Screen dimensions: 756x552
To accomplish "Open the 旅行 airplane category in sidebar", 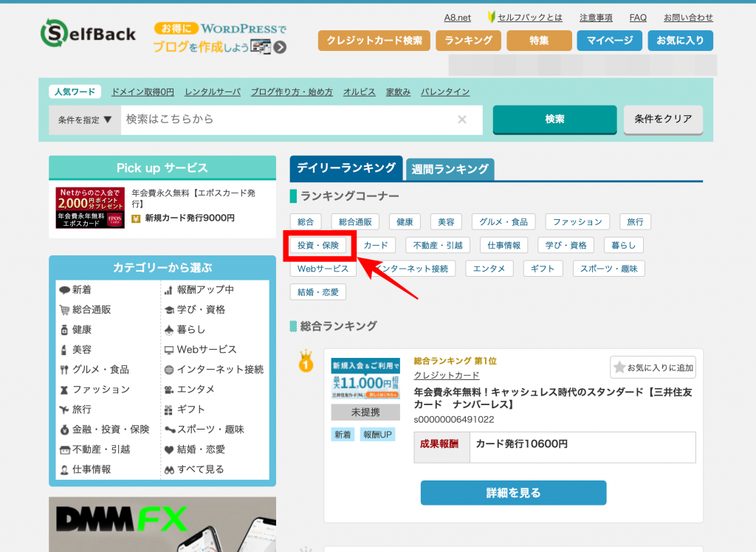I will click(65, 410).
